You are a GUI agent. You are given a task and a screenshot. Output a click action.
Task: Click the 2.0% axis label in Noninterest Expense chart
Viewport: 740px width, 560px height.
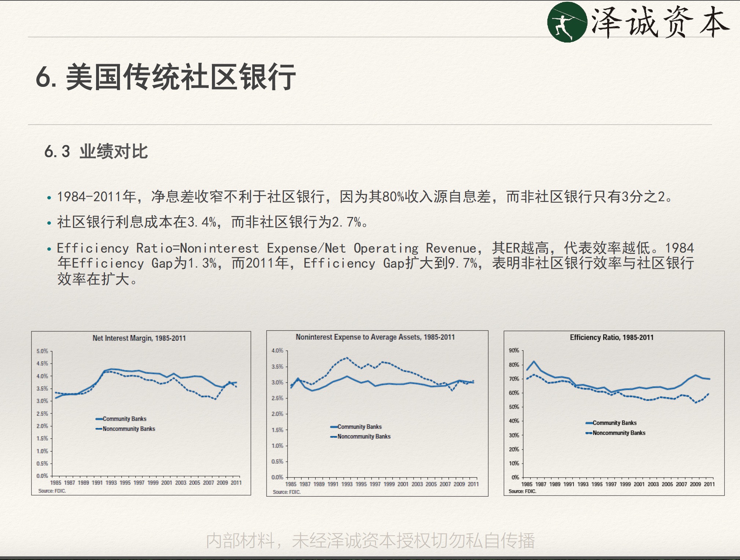(277, 414)
